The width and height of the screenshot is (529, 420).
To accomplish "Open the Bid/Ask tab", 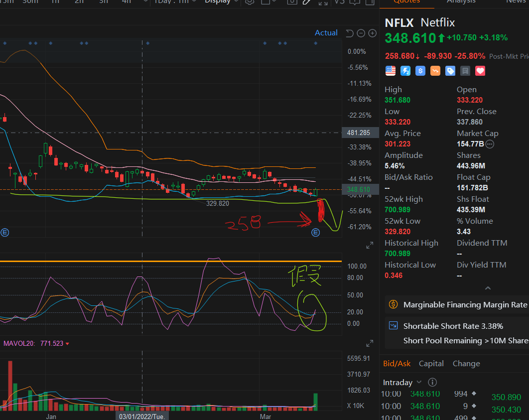I will [397, 363].
